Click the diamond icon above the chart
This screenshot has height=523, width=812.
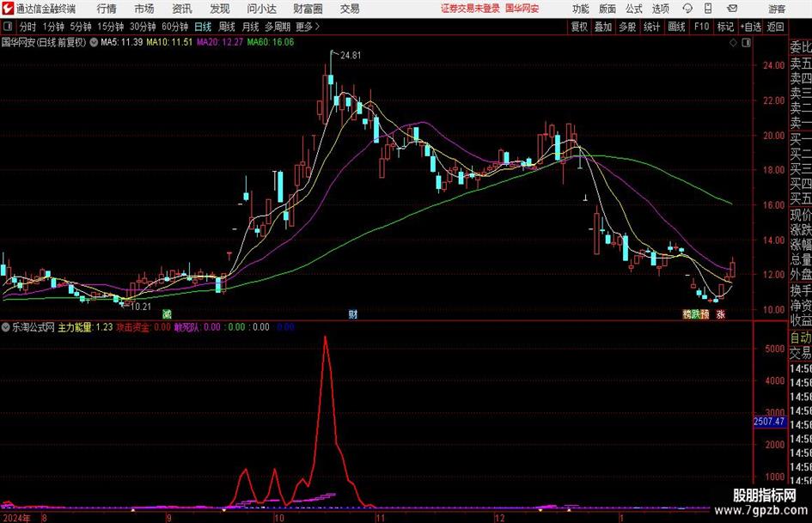coord(733,43)
